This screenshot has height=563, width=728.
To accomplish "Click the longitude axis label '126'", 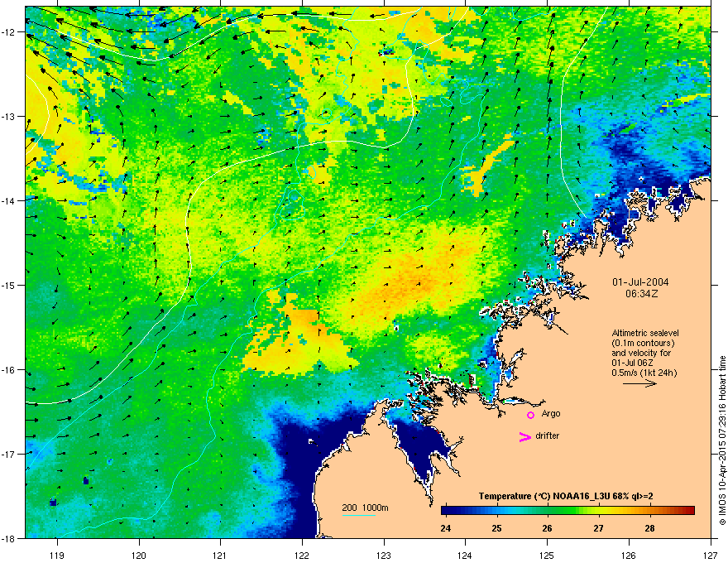I will 629,555.
